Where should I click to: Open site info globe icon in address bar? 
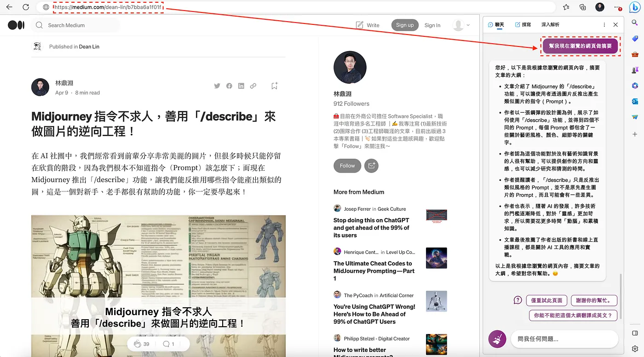[x=46, y=7]
